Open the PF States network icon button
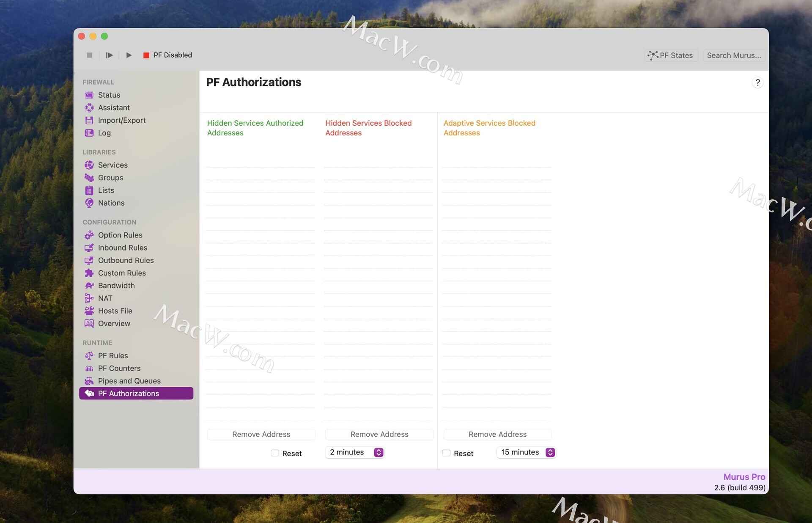The image size is (812, 523). 671,55
